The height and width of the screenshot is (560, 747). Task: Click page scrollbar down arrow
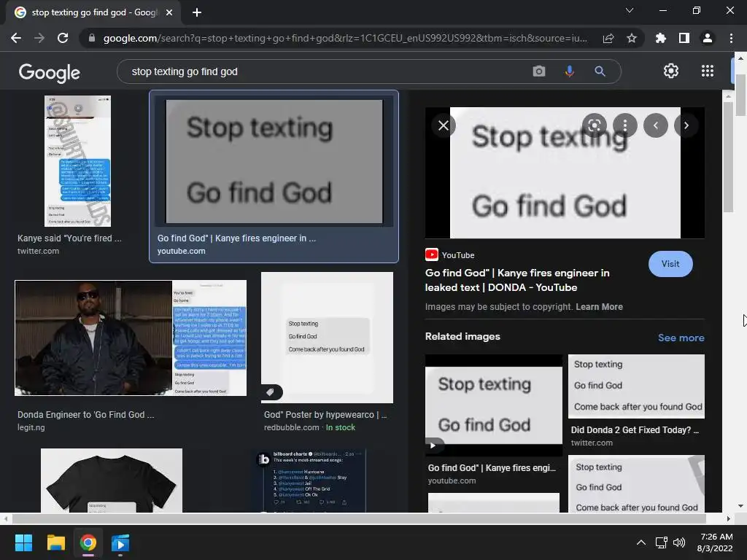(x=740, y=506)
